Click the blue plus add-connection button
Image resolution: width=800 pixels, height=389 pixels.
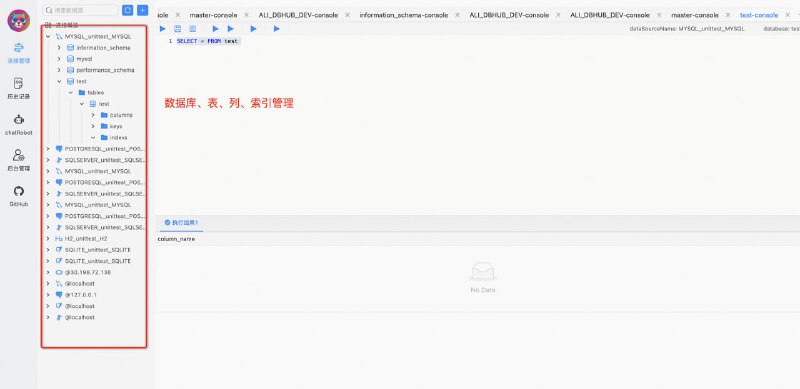tap(143, 10)
